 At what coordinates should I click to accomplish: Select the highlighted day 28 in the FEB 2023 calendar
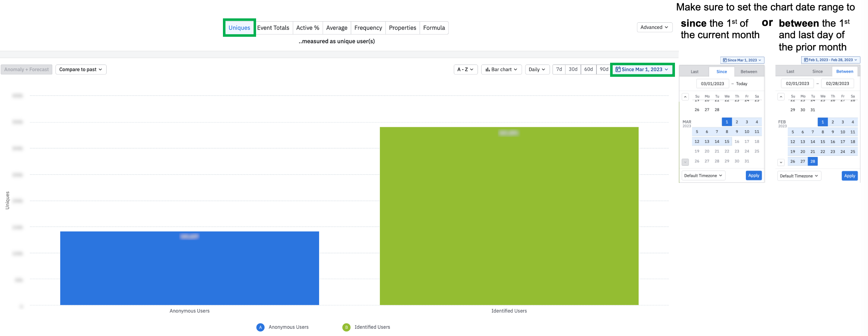click(x=813, y=162)
